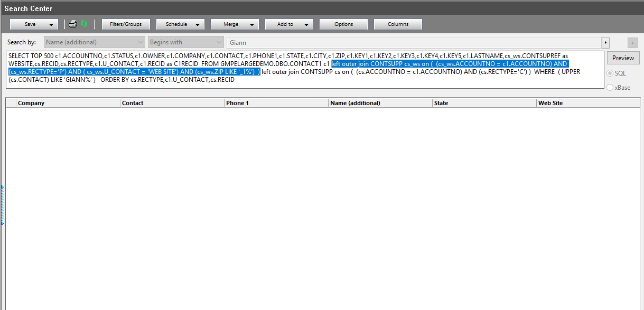Click inside the Giann search input
644x310 pixels.
point(370,42)
